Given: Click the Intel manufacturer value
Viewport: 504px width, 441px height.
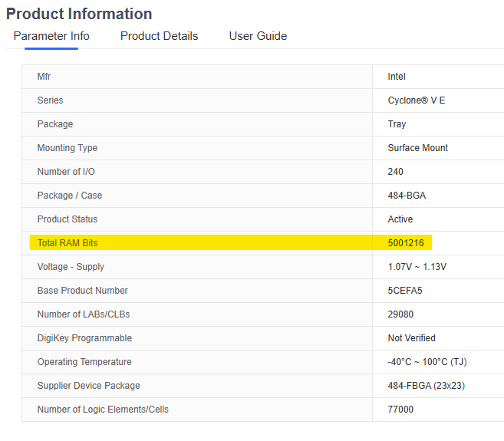Looking at the screenshot, I should [x=397, y=77].
